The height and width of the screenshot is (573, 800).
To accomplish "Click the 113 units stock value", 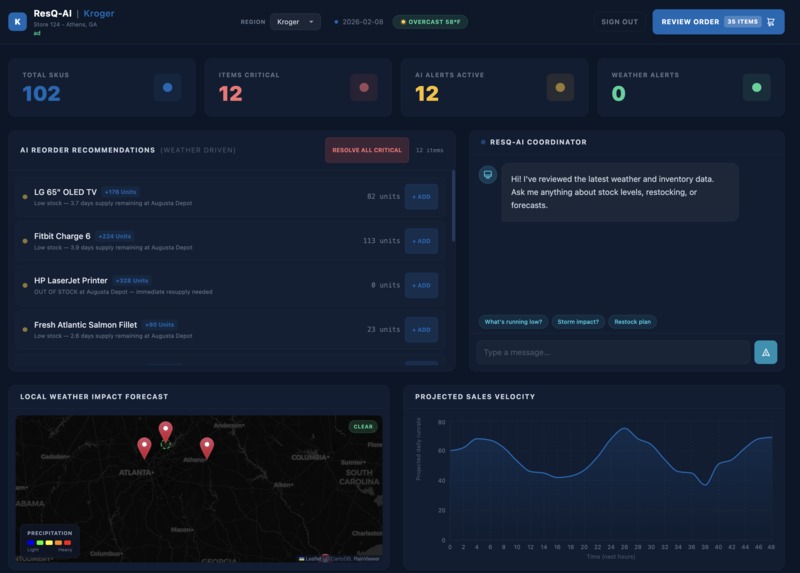I will [x=382, y=241].
